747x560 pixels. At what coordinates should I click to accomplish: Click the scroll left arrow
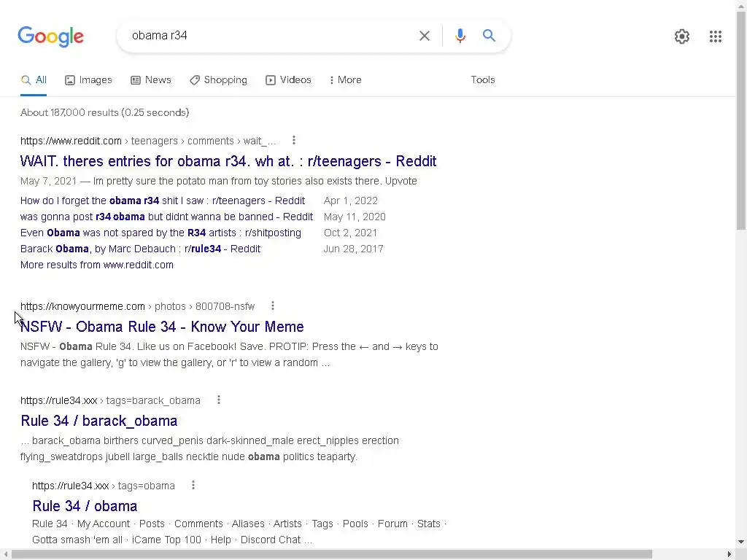[x=5, y=554]
